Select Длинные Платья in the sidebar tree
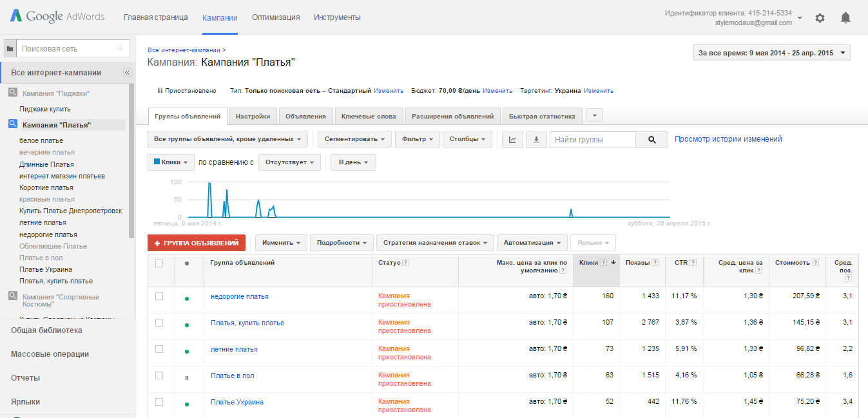The image size is (868, 418). 46,164
